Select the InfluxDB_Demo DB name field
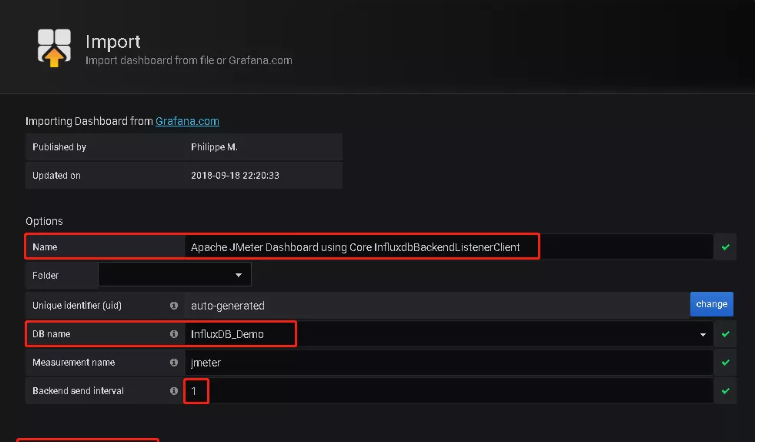The width and height of the screenshot is (763, 442). [x=449, y=334]
